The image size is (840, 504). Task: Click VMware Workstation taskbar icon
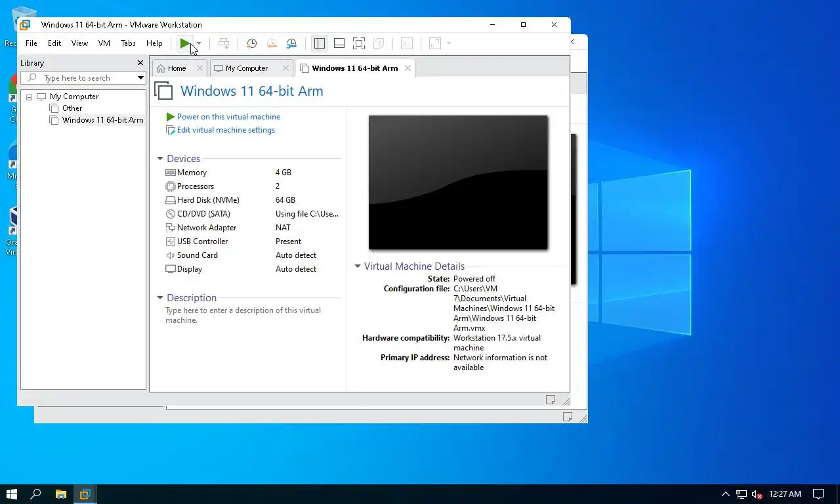85,494
